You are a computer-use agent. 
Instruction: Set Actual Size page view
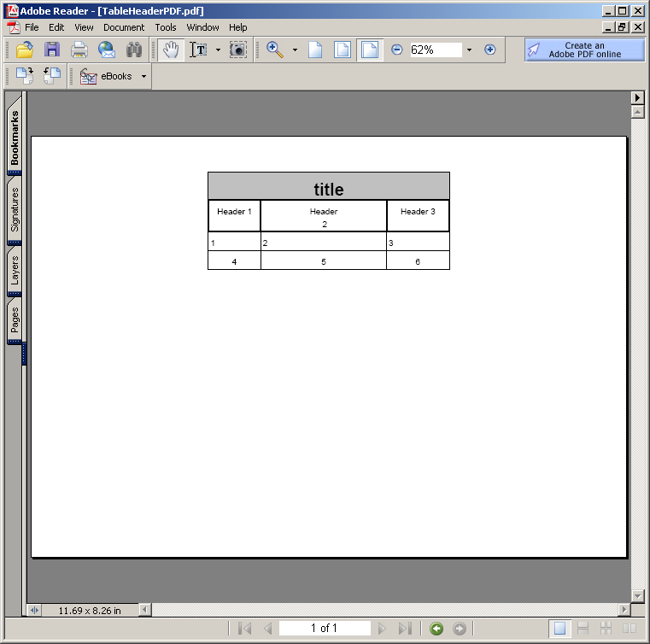click(x=315, y=50)
